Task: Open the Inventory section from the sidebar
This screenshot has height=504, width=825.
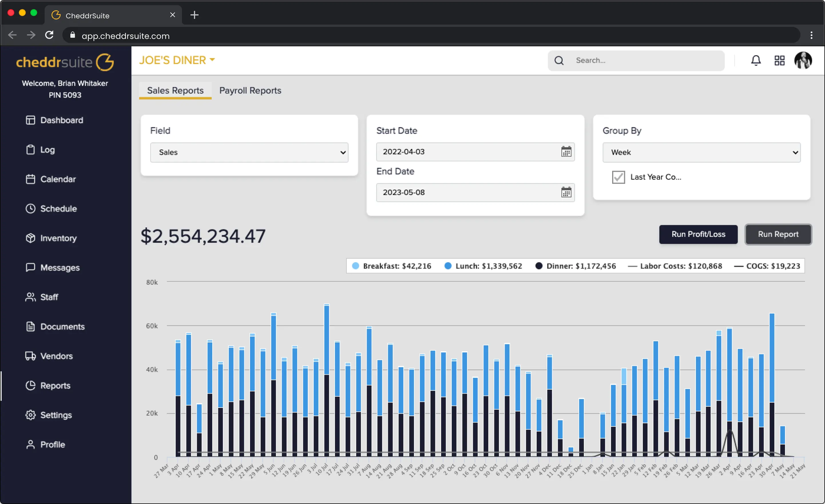Action: [x=59, y=238]
